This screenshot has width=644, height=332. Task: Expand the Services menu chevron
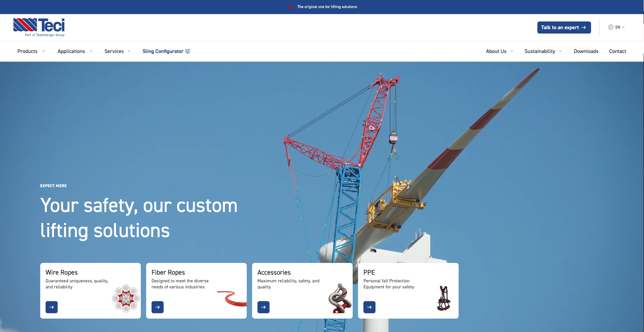click(129, 51)
